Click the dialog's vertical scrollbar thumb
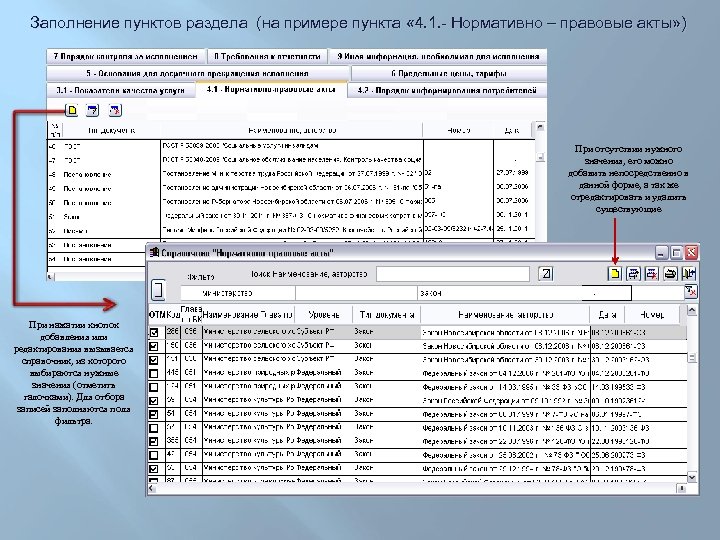 coord(692,357)
